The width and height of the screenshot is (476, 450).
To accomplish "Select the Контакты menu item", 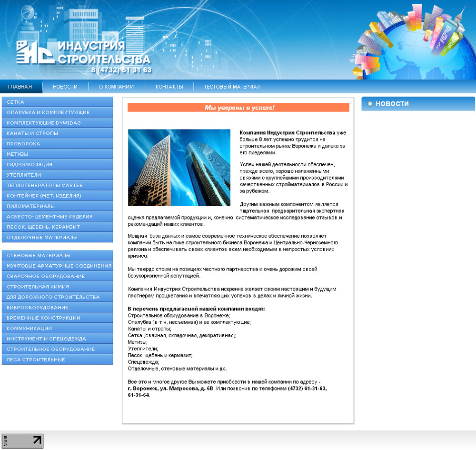I will [x=169, y=87].
